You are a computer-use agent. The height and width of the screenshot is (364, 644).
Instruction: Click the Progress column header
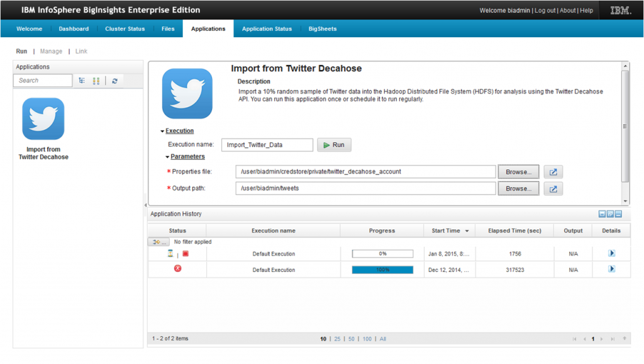[x=382, y=230]
